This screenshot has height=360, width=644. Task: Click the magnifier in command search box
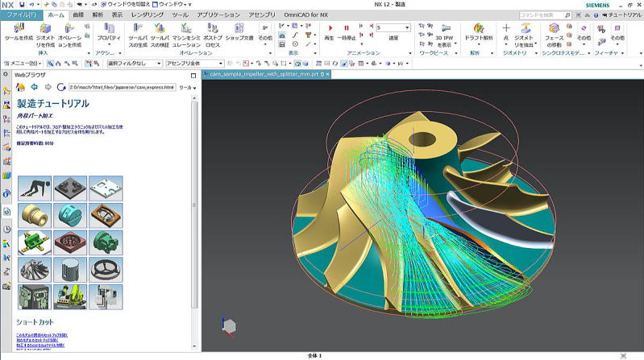(567, 15)
